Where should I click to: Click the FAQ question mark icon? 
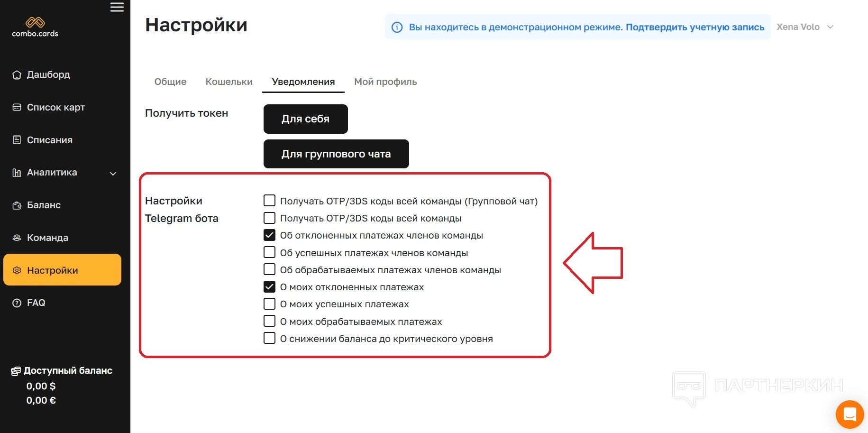click(x=17, y=303)
